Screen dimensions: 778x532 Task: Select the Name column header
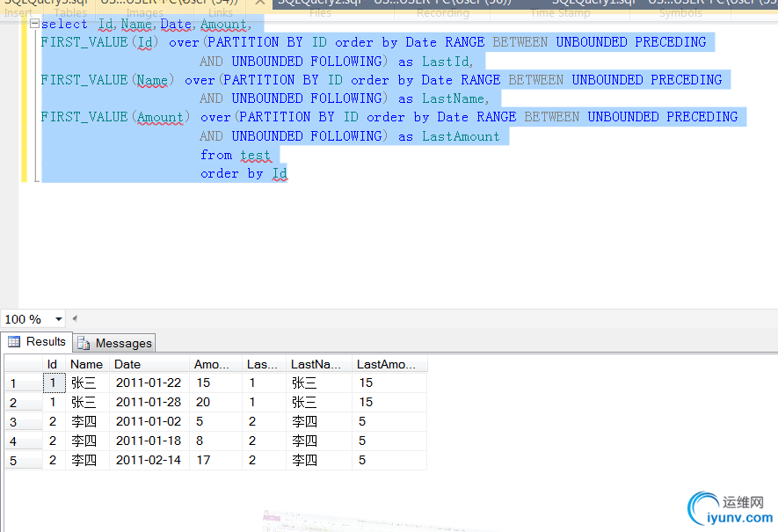pos(87,364)
